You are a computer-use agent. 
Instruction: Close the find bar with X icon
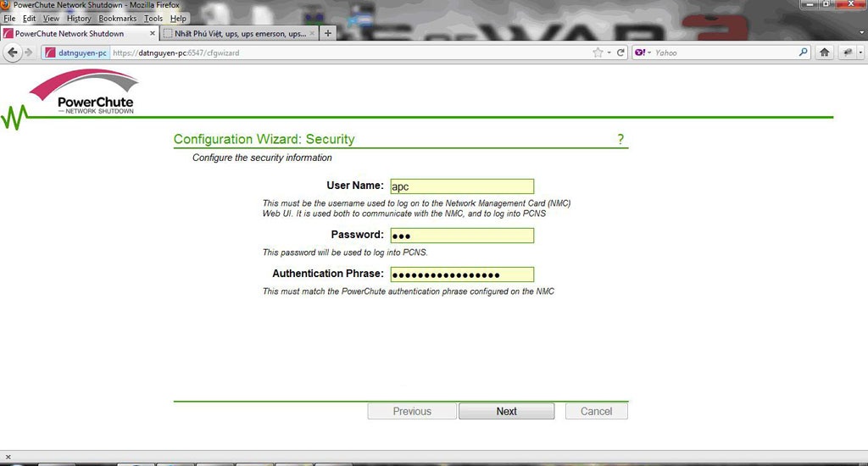(8, 457)
